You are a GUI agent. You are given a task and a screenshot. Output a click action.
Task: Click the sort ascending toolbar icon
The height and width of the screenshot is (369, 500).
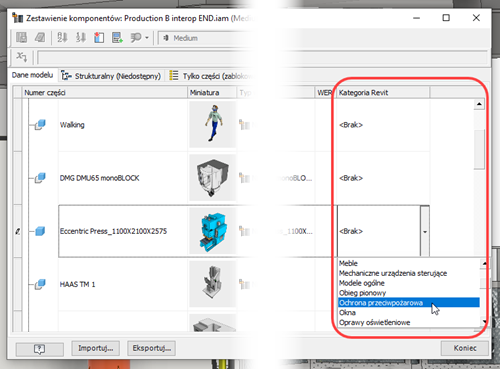pos(62,38)
